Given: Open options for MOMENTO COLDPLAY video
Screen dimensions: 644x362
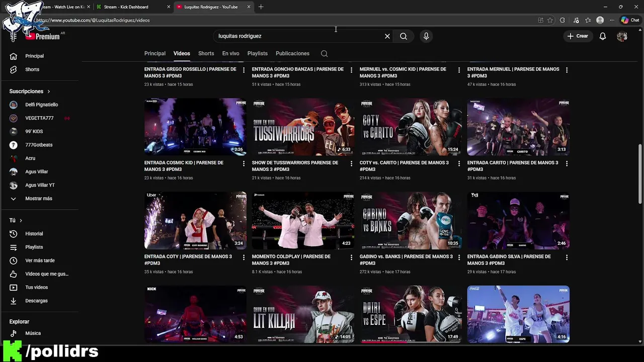Looking at the screenshot, I should tap(351, 257).
